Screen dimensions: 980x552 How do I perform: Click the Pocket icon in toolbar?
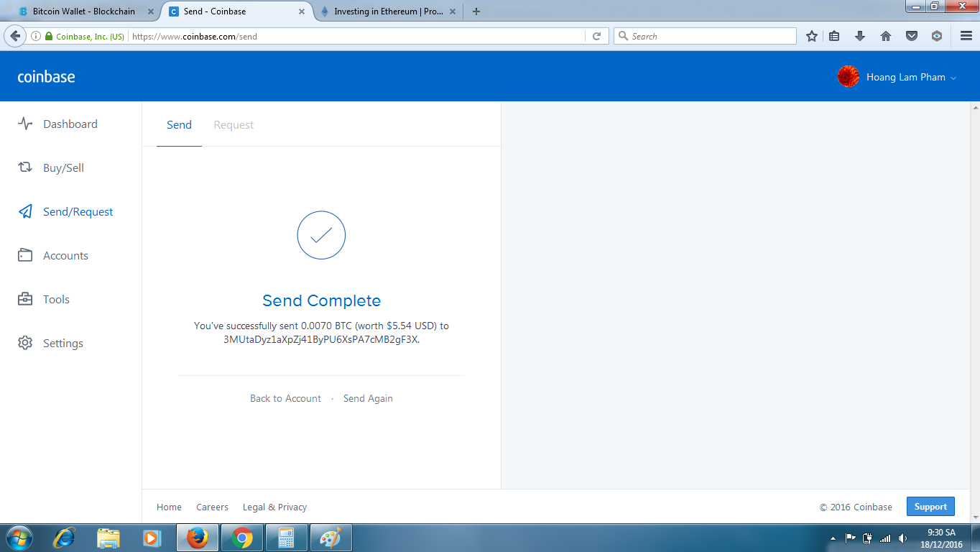coord(912,36)
